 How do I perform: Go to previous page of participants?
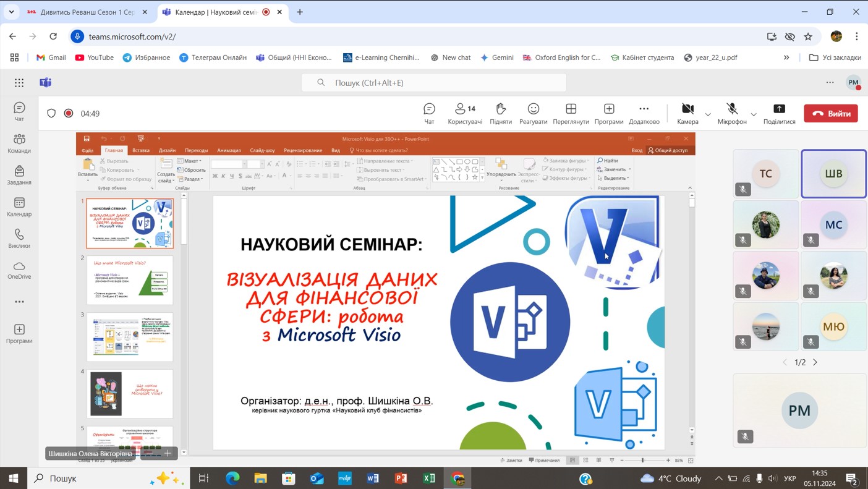(785, 362)
